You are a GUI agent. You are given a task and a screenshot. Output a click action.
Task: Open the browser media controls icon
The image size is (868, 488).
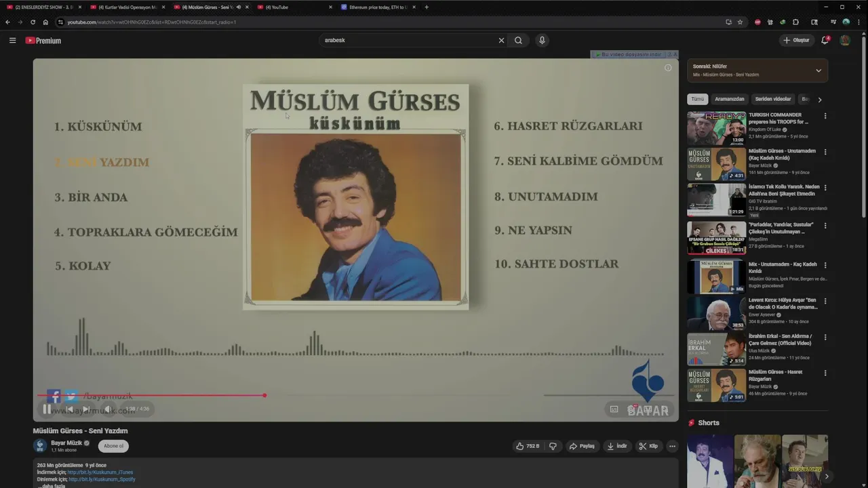point(833,22)
